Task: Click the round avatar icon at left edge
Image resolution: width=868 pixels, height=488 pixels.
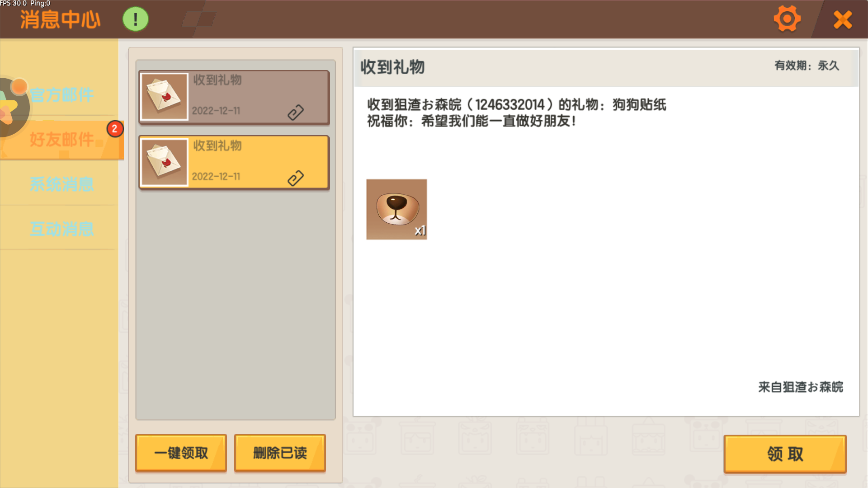Action: click(14, 108)
